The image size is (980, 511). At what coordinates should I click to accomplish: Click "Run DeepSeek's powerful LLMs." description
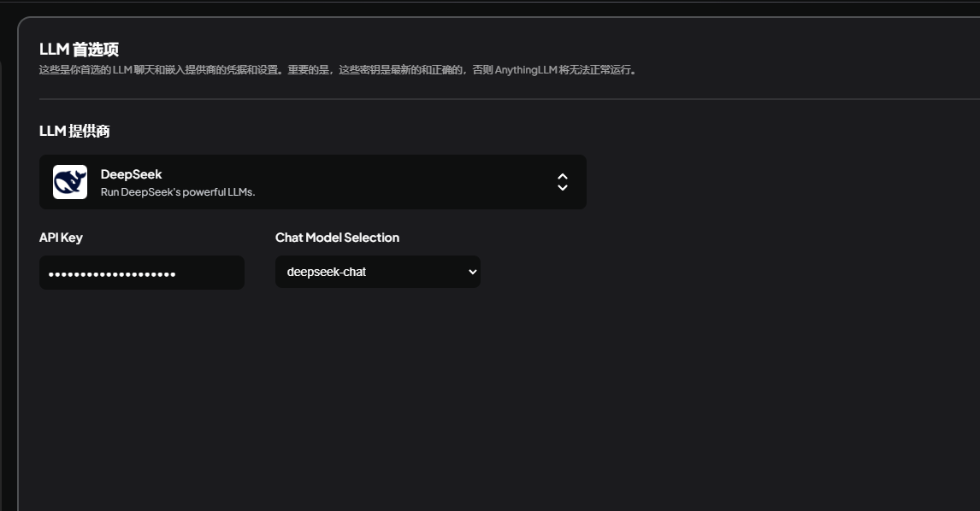[178, 191]
